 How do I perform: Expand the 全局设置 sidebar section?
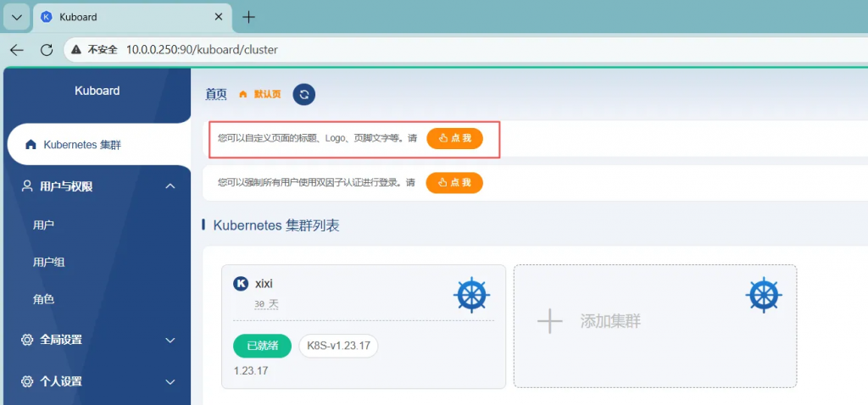[x=170, y=340]
